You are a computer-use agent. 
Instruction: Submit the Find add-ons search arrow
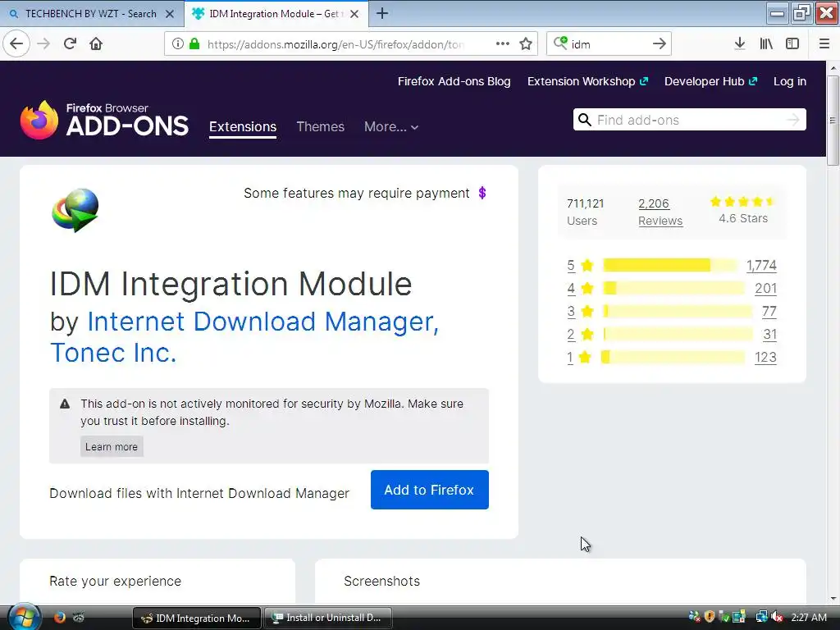point(793,120)
